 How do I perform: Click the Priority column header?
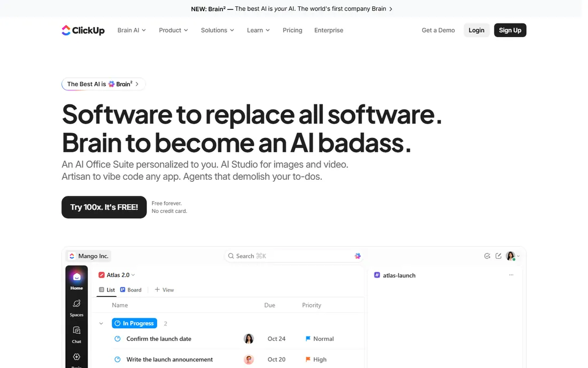(312, 305)
